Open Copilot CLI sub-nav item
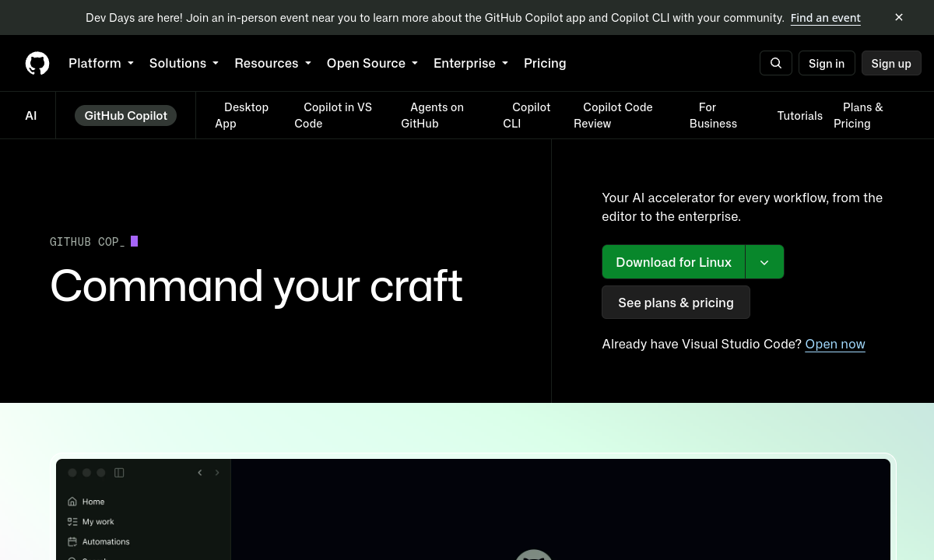The image size is (934, 560). (527, 115)
